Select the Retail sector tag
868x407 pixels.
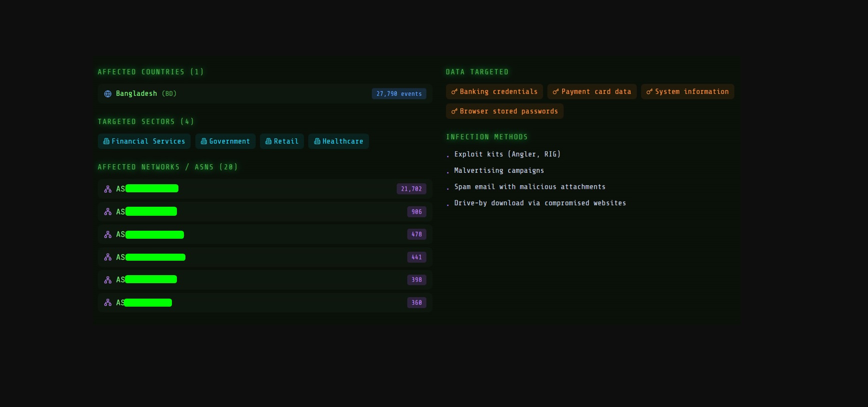[x=282, y=141]
